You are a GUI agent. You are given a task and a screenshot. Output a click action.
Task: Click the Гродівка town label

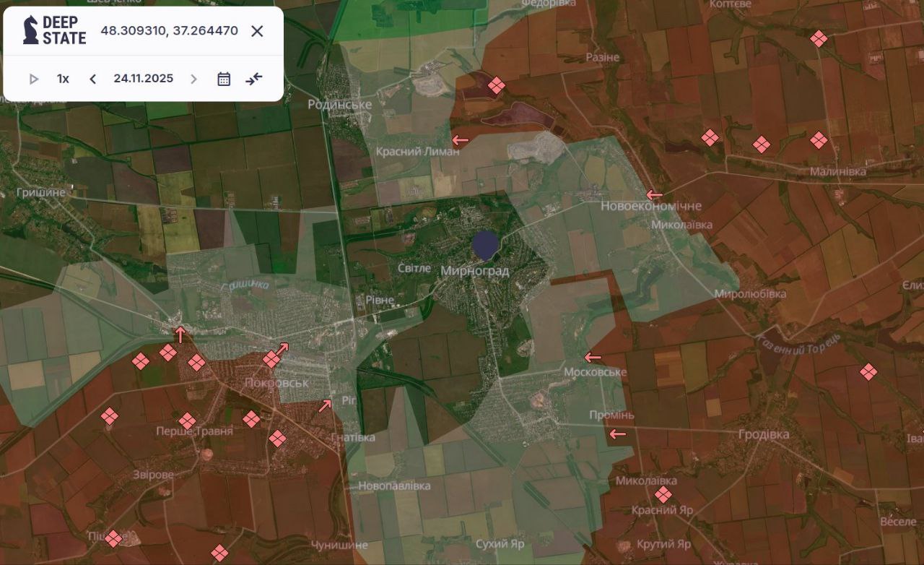point(764,434)
